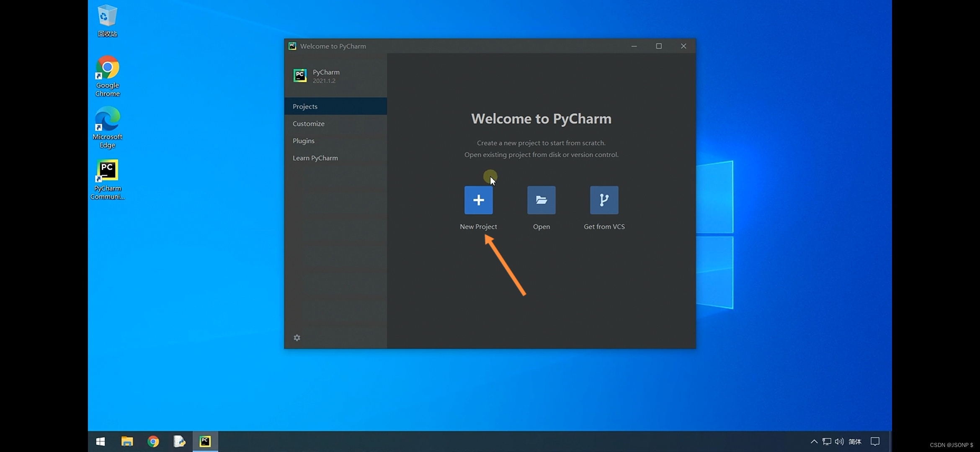Show hidden tray icons chevron
The width and height of the screenshot is (980, 452).
[x=814, y=442]
